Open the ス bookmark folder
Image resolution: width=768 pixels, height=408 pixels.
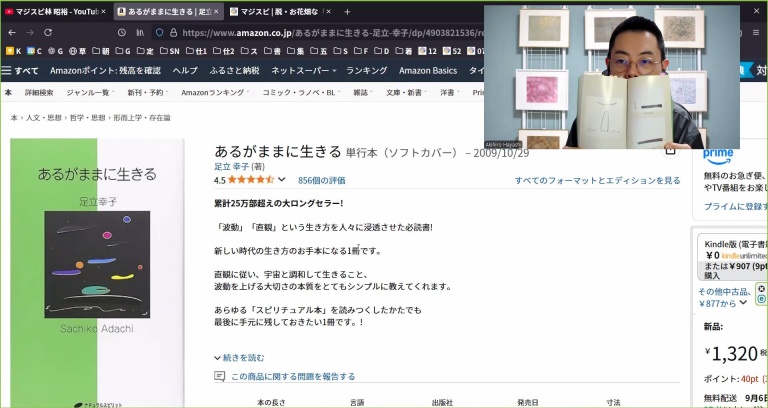249,51
